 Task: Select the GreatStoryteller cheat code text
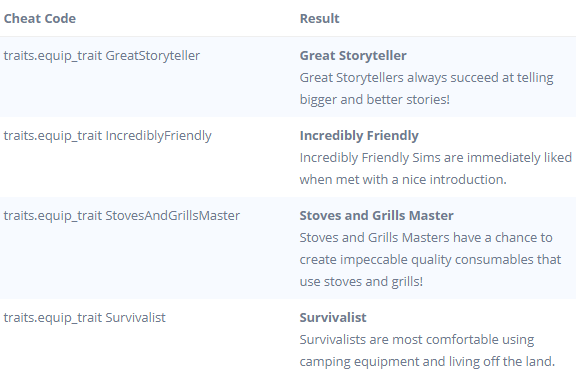coord(102,56)
